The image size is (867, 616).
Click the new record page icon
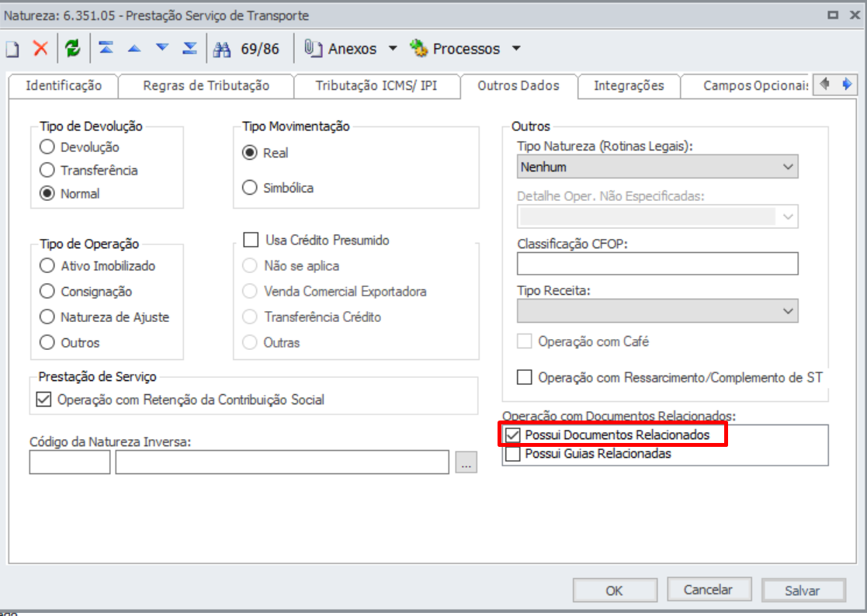click(12, 49)
